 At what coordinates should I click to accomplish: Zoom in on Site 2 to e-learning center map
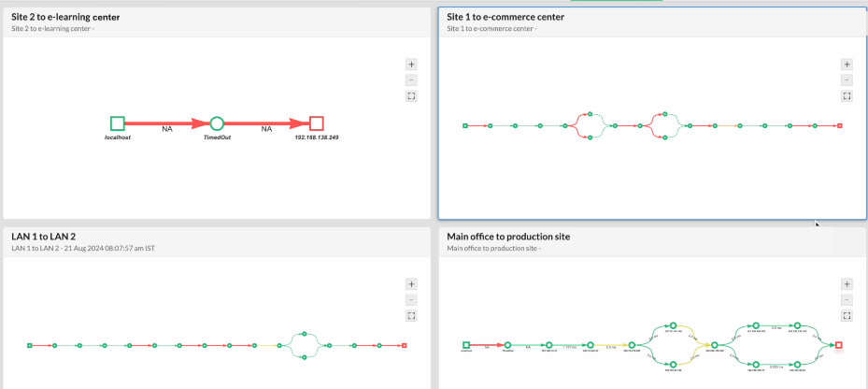pyautogui.click(x=411, y=65)
